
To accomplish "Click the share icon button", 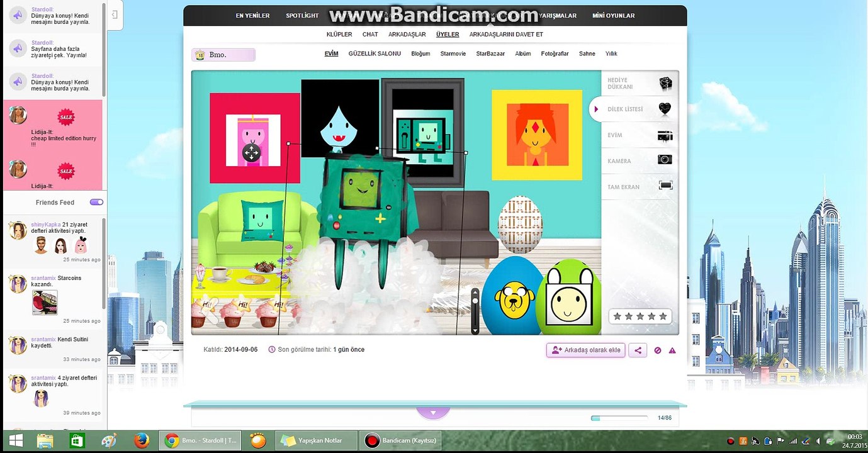I will [638, 350].
